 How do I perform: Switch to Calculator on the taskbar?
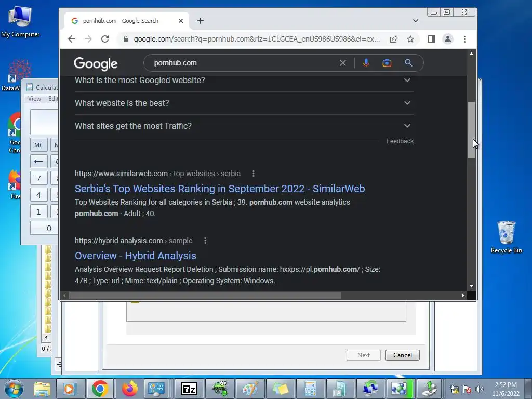pos(310,389)
